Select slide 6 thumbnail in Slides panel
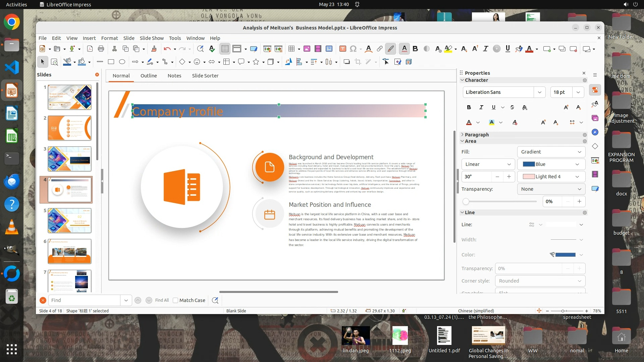 (x=69, y=251)
